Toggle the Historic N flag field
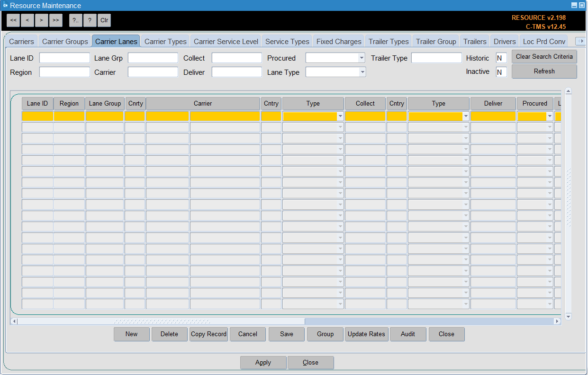 tap(501, 58)
